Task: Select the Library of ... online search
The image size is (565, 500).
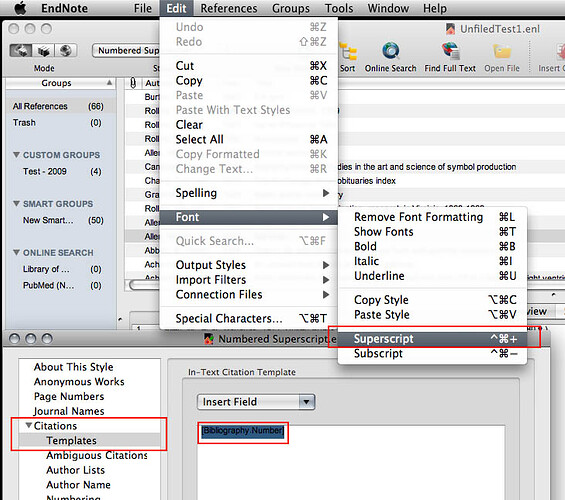Action: pyautogui.click(x=60, y=269)
